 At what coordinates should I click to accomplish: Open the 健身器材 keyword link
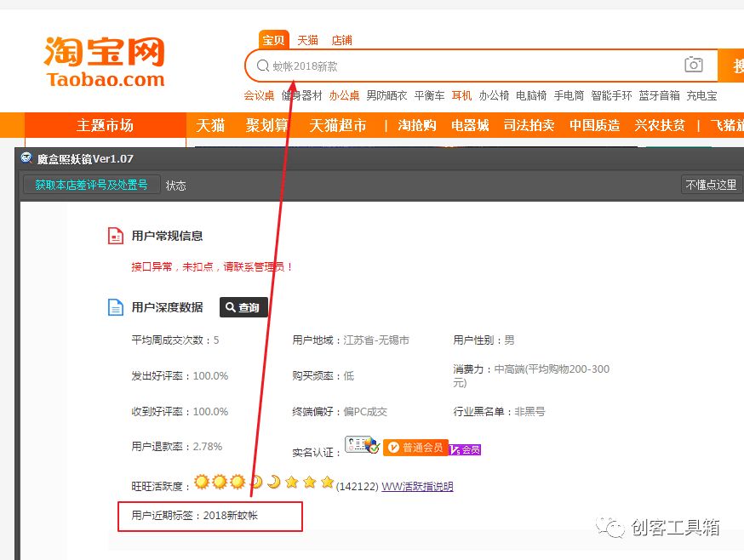[x=302, y=95]
